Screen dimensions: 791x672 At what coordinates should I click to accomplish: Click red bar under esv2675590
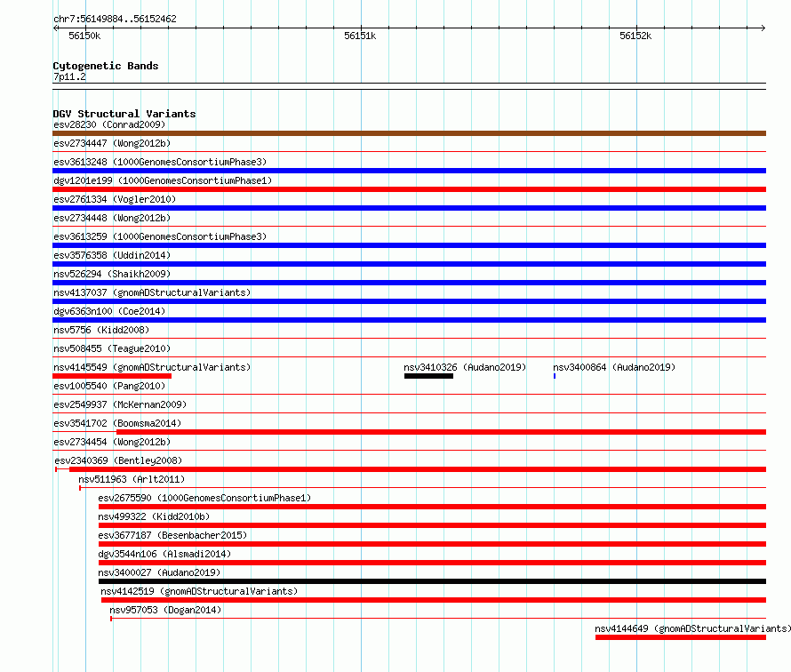432,507
